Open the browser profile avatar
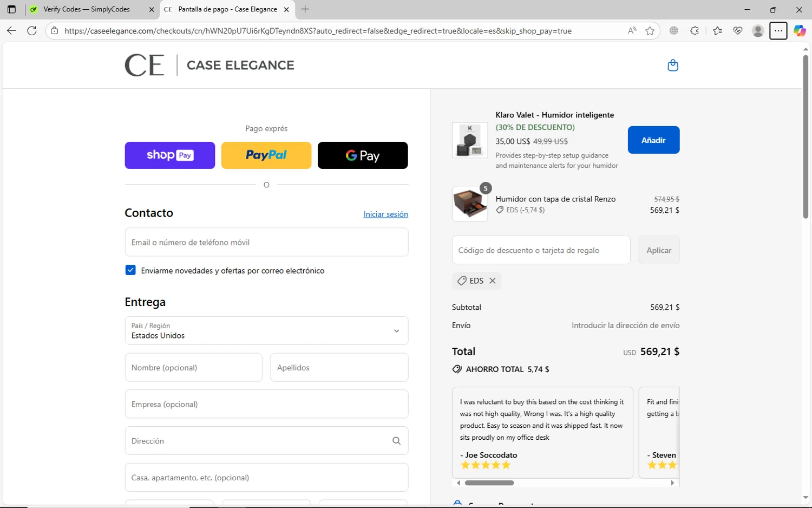The image size is (812, 508). click(758, 31)
